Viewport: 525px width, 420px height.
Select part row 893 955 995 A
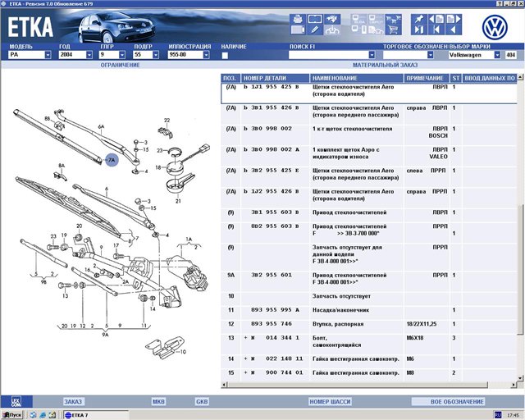coord(368,313)
